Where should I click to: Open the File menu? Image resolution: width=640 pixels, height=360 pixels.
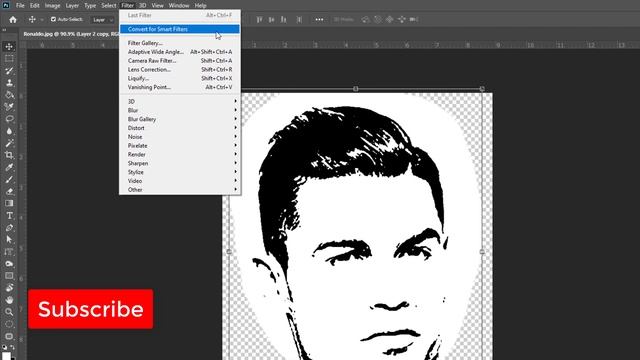(x=20, y=5)
